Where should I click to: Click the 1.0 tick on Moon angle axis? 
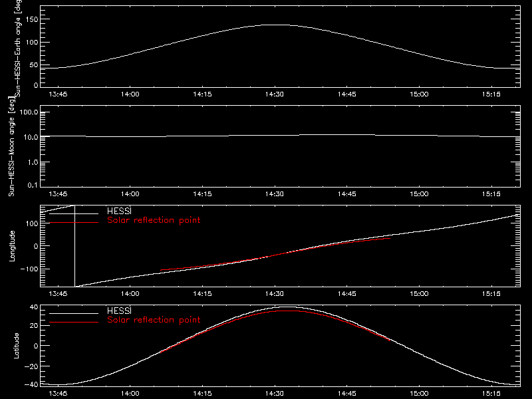33,162
